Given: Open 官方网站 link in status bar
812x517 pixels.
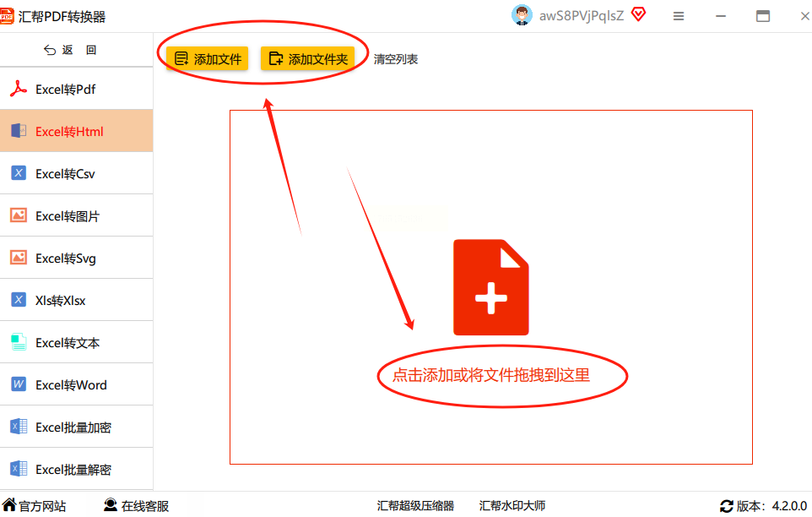Looking at the screenshot, I should pos(34,506).
